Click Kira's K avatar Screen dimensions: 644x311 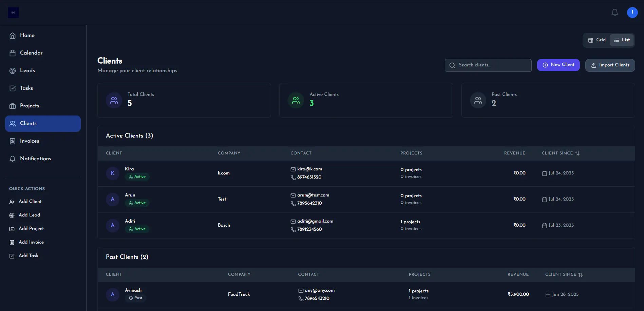click(x=113, y=173)
